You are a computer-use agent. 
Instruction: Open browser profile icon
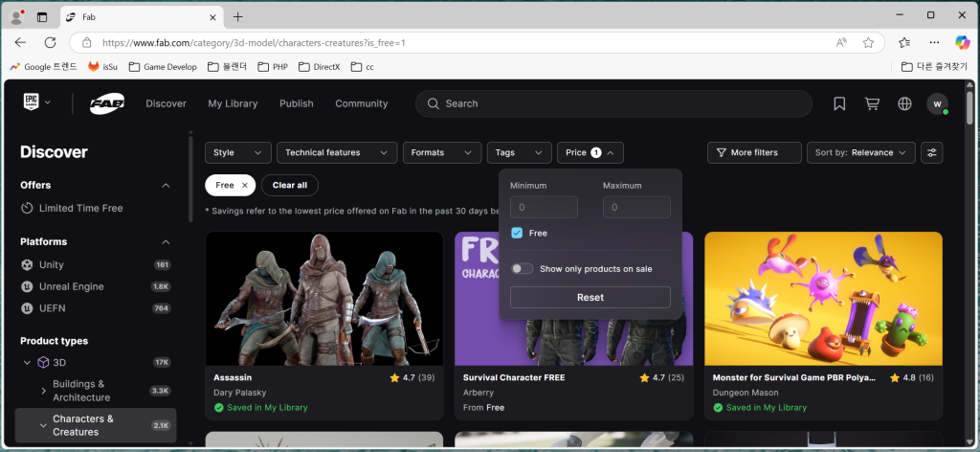click(x=17, y=17)
